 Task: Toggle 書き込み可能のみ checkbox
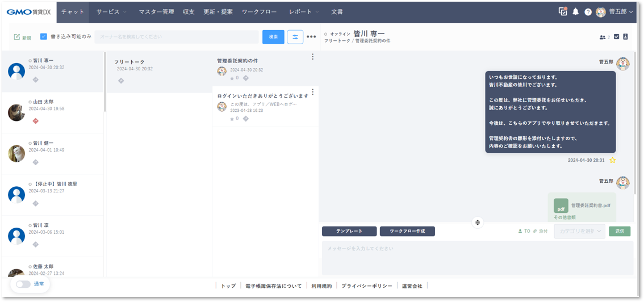[x=44, y=36]
